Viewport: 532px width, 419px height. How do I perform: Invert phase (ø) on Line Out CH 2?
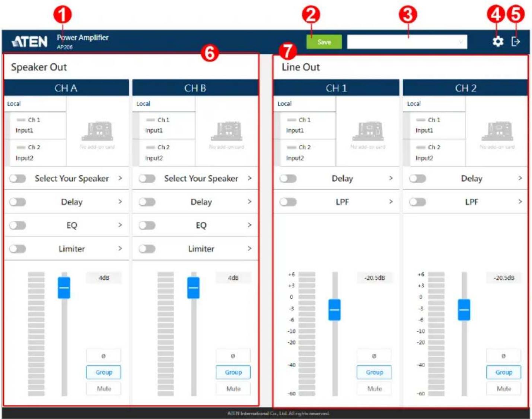[503, 356]
